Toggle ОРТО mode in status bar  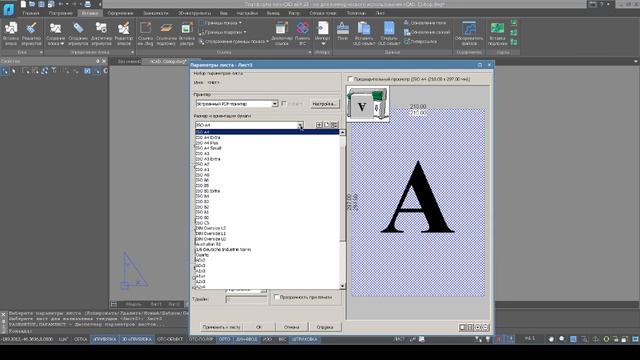(x=224, y=339)
